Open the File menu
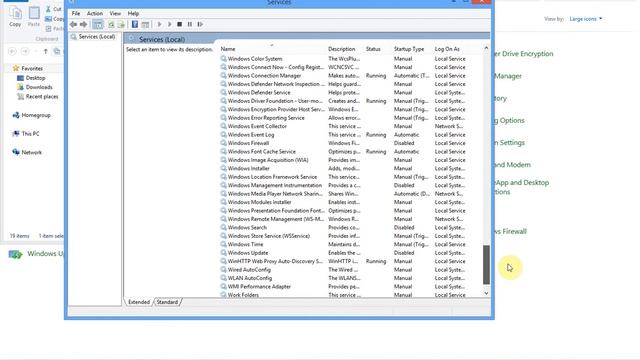 pyautogui.click(x=76, y=13)
